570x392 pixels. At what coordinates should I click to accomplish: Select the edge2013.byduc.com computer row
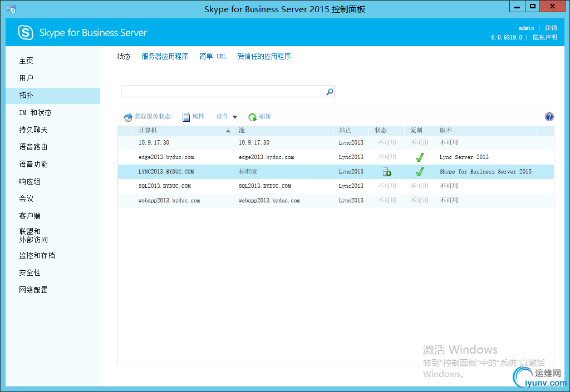click(336, 157)
